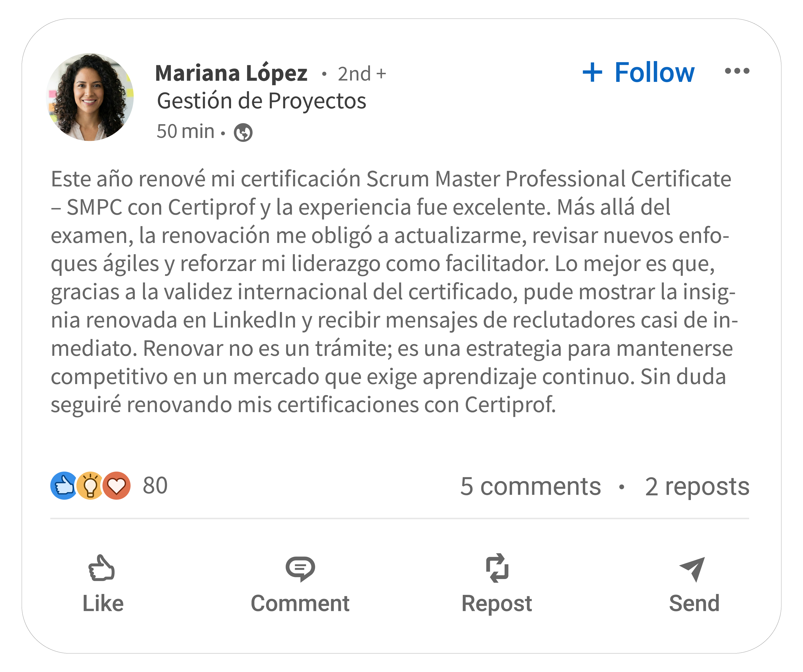803x672 pixels.
Task: Click the Comment speech bubble icon
Action: coord(300,569)
